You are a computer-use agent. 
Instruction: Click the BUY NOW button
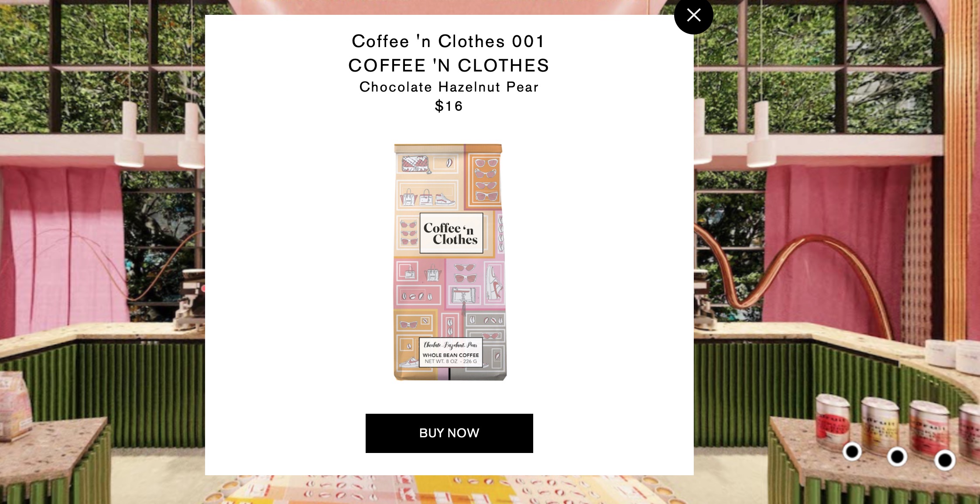click(x=449, y=433)
